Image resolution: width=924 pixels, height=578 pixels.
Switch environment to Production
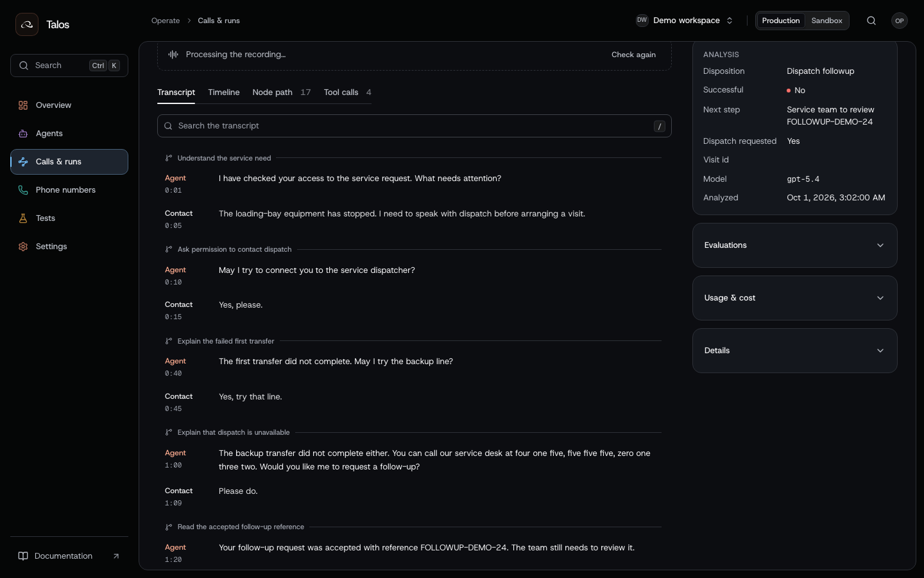point(781,21)
